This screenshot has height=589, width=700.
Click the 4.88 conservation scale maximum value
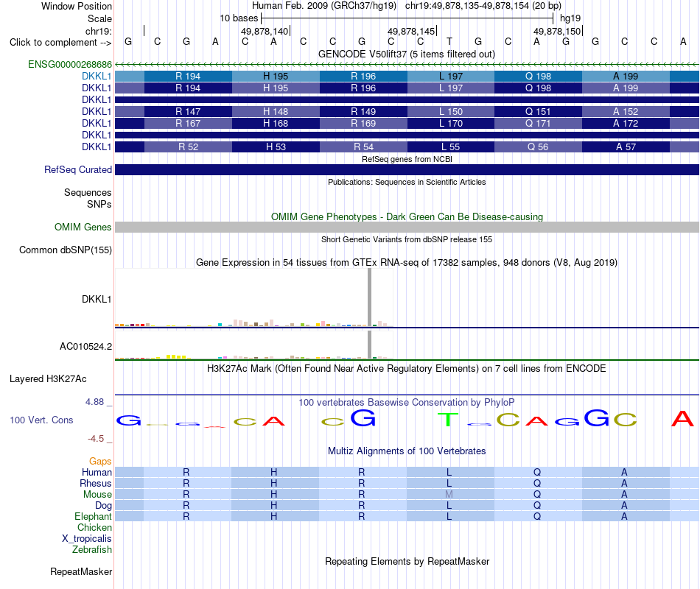click(x=94, y=402)
